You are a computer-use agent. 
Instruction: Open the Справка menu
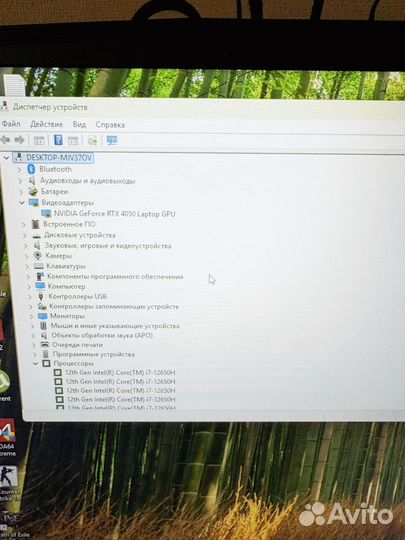pos(110,125)
